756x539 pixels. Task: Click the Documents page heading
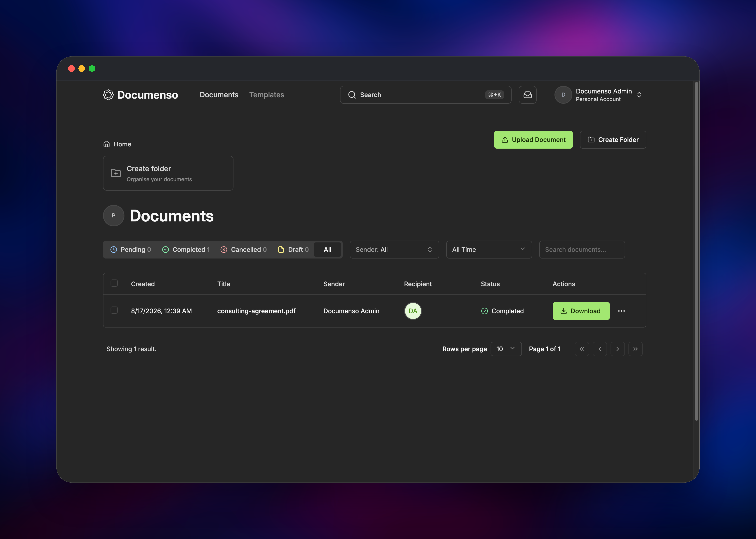(172, 216)
